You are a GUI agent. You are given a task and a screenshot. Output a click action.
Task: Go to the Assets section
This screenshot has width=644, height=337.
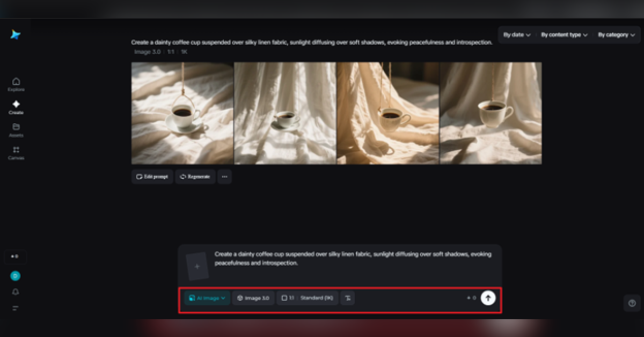(16, 130)
